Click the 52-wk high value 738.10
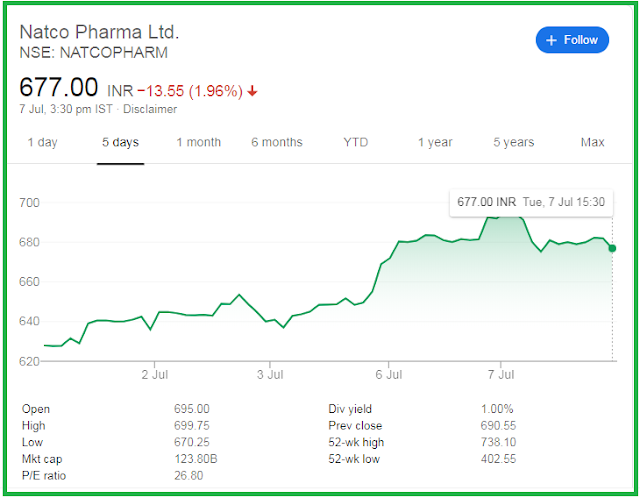The height and width of the screenshot is (498, 640). pos(498,442)
